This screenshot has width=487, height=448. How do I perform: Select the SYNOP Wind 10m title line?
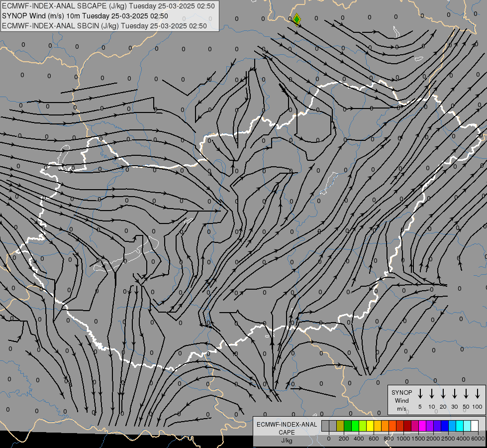[x=85, y=16]
